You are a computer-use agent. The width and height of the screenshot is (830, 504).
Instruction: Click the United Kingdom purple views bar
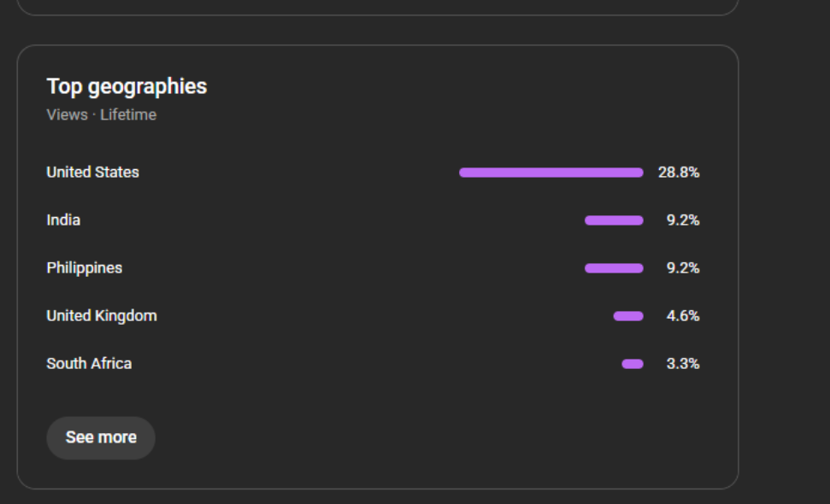(x=628, y=316)
